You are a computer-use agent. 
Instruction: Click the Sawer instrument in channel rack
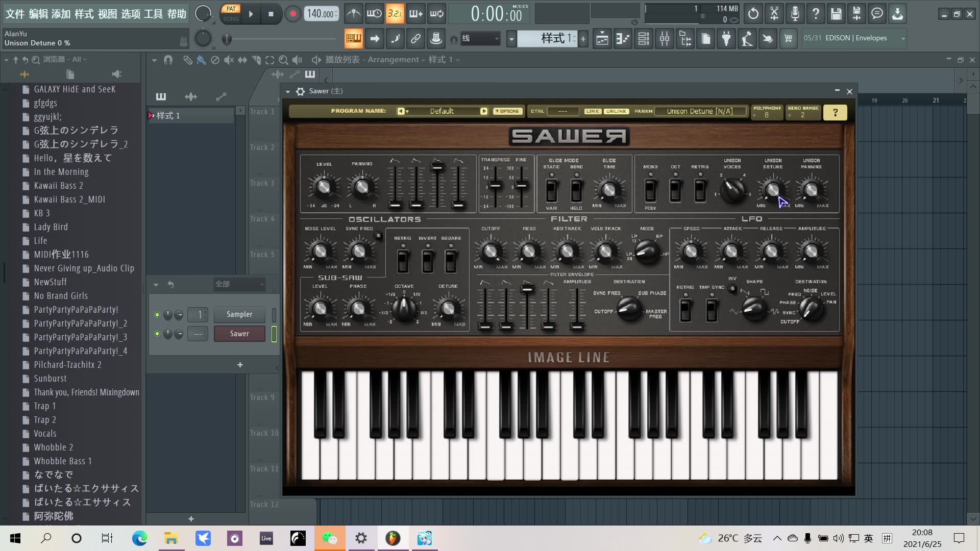tap(239, 333)
